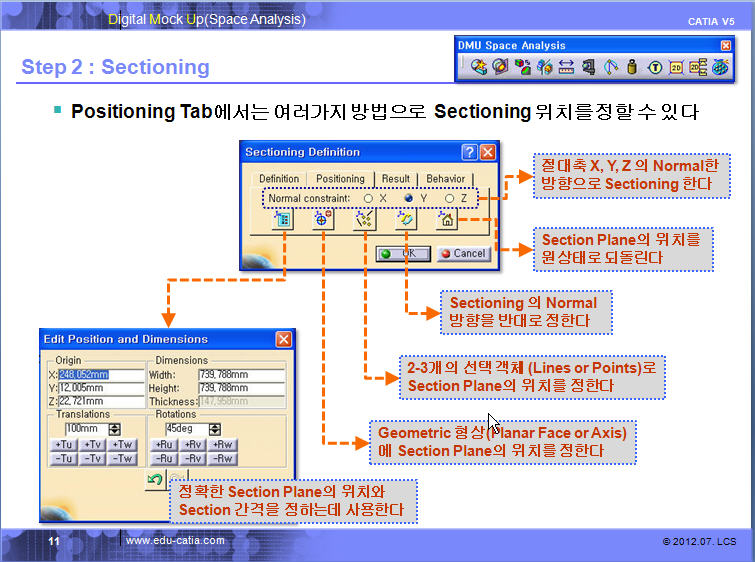Viewport: 755px width, 562px height.
Task: Select Z normal constraint radio button
Action: point(449,198)
